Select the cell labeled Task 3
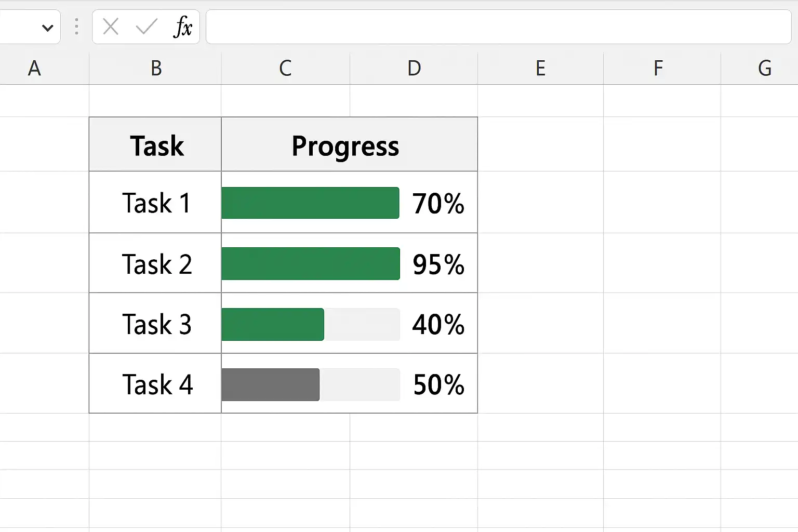The image size is (798, 532). [155, 324]
